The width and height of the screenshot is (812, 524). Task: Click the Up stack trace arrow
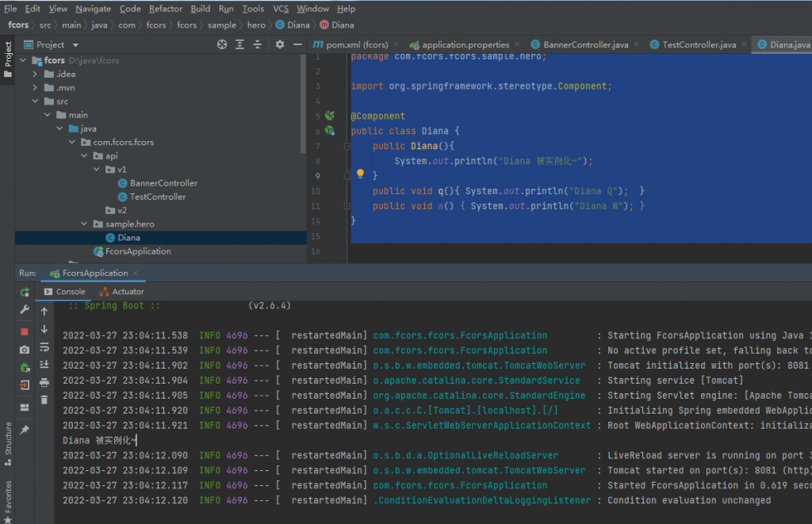[x=44, y=312]
